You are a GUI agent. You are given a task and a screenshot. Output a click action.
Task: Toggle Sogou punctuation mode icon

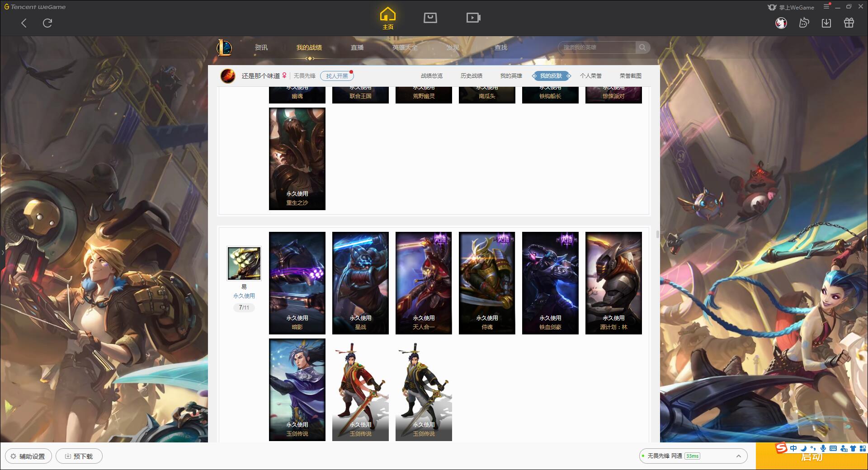[813, 448]
